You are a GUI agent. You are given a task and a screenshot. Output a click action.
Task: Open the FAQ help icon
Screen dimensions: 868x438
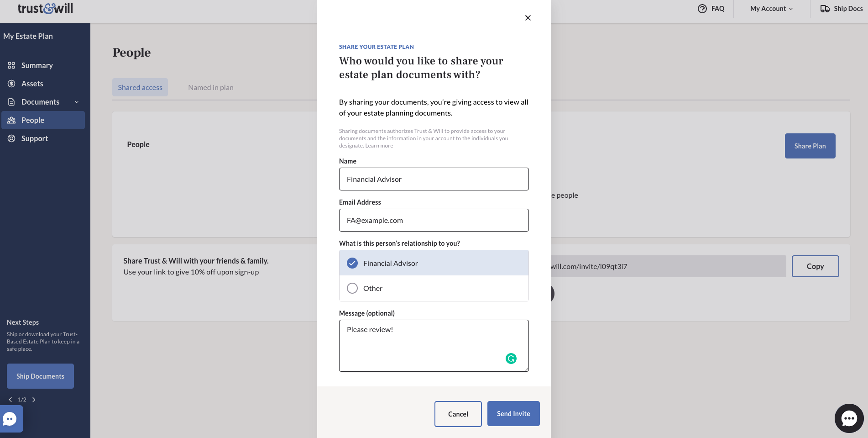tap(702, 9)
